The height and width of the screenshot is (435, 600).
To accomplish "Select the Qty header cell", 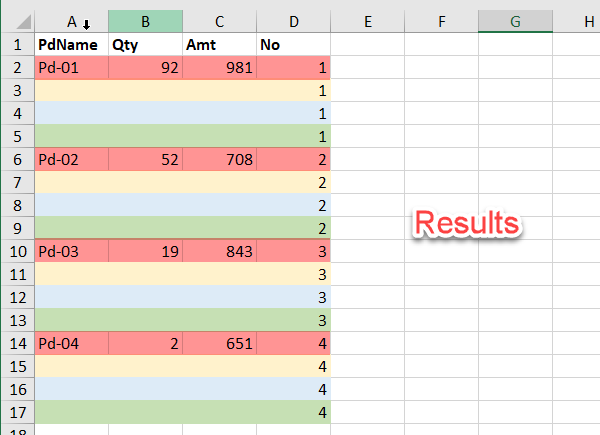I will (x=145, y=44).
